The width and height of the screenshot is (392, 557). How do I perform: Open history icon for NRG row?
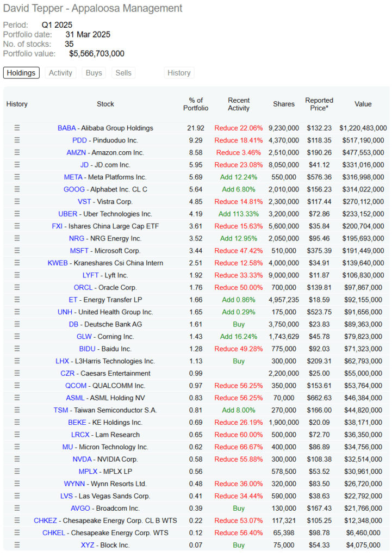click(17, 238)
